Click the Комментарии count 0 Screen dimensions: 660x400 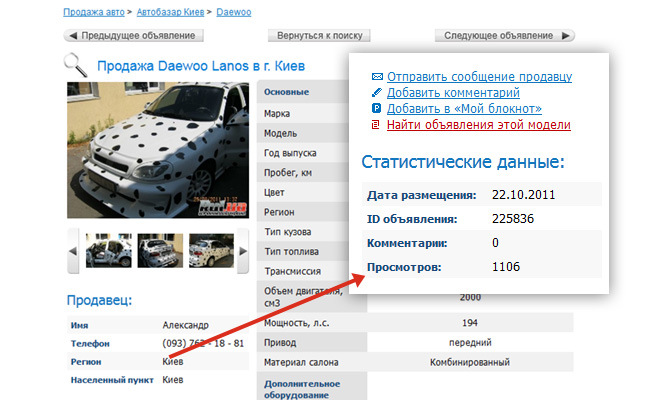tap(495, 243)
